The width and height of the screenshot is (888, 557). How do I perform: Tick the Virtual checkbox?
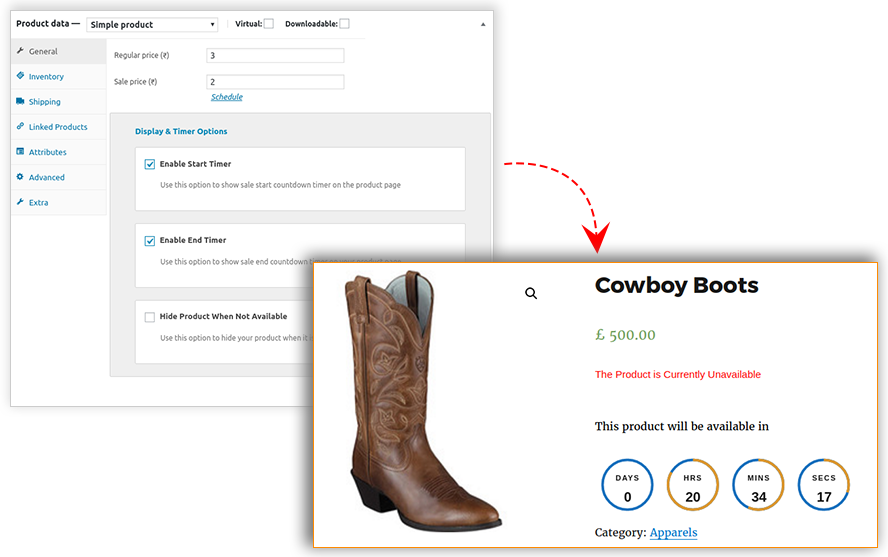click(268, 24)
